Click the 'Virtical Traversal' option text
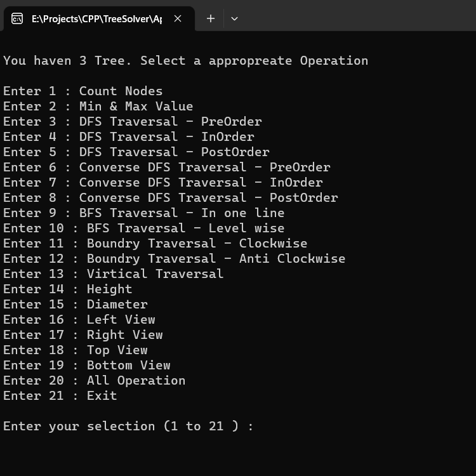 (155, 274)
